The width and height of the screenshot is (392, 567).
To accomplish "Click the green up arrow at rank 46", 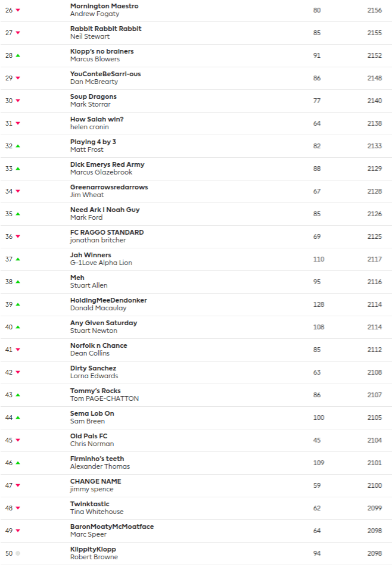I will point(18,463).
